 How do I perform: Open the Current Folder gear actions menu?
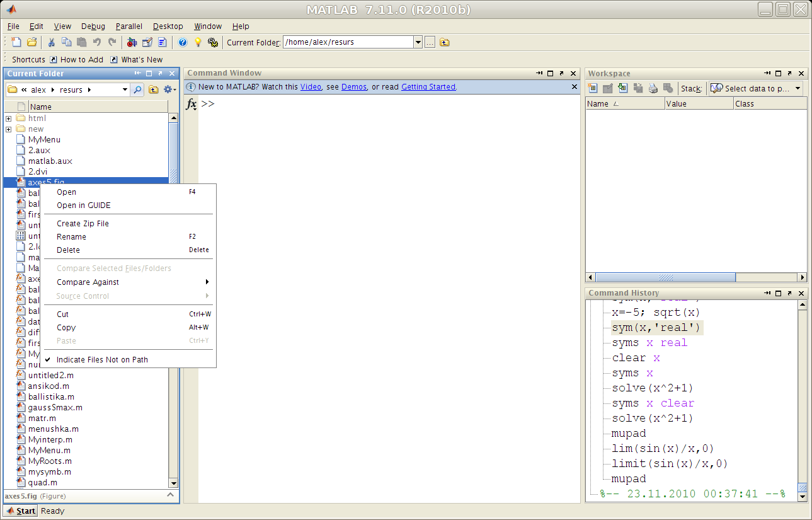(169, 90)
